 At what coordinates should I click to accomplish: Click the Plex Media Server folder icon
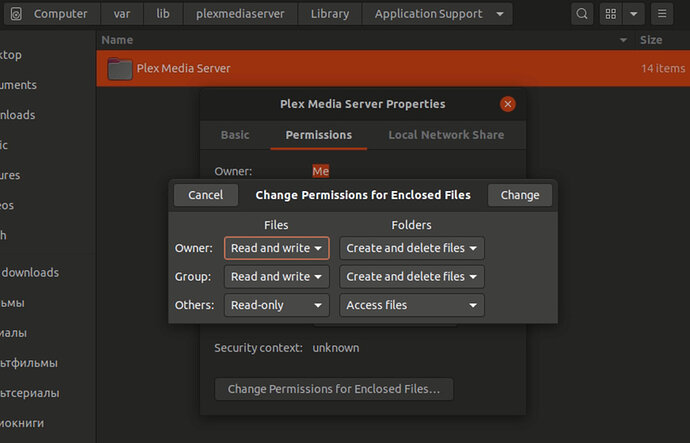[120, 68]
